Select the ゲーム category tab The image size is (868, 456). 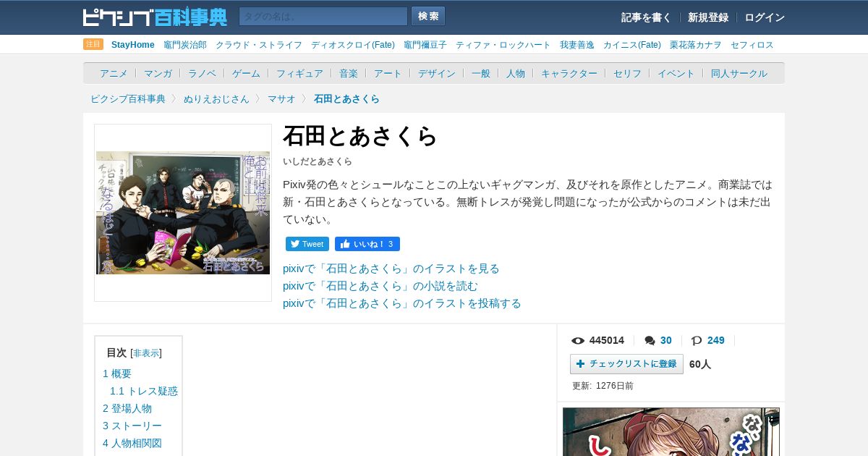tap(246, 73)
